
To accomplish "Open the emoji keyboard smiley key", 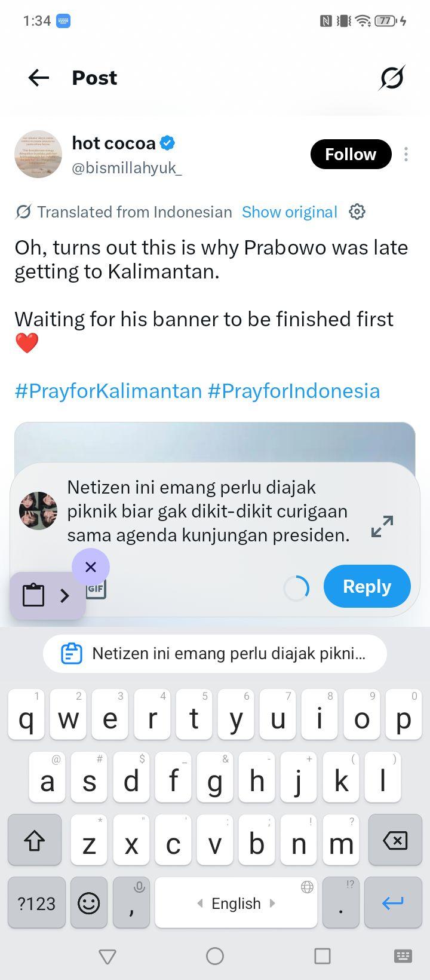I will click(89, 903).
